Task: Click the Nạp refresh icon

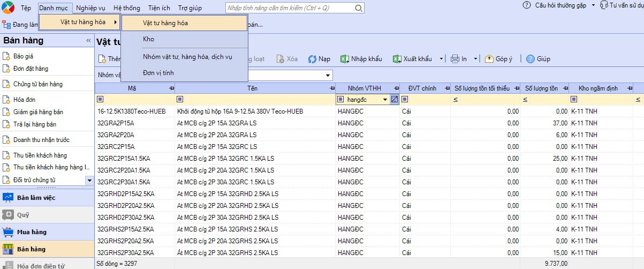Action: coord(313,59)
